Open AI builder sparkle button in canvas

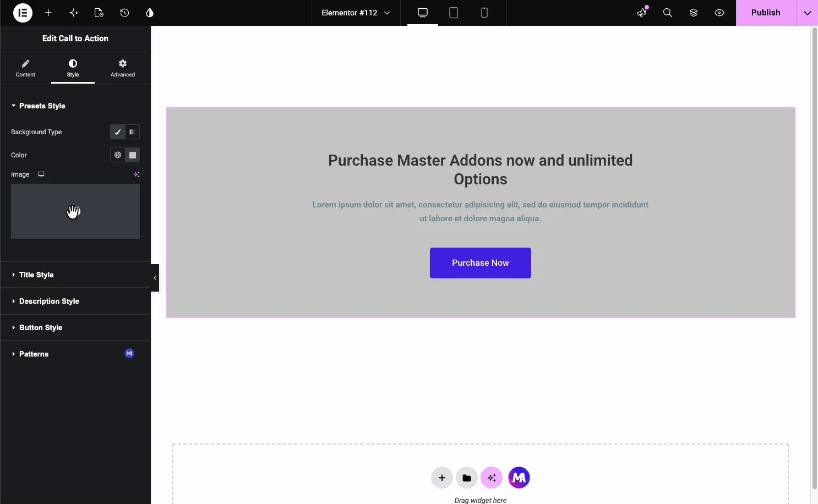(492, 478)
